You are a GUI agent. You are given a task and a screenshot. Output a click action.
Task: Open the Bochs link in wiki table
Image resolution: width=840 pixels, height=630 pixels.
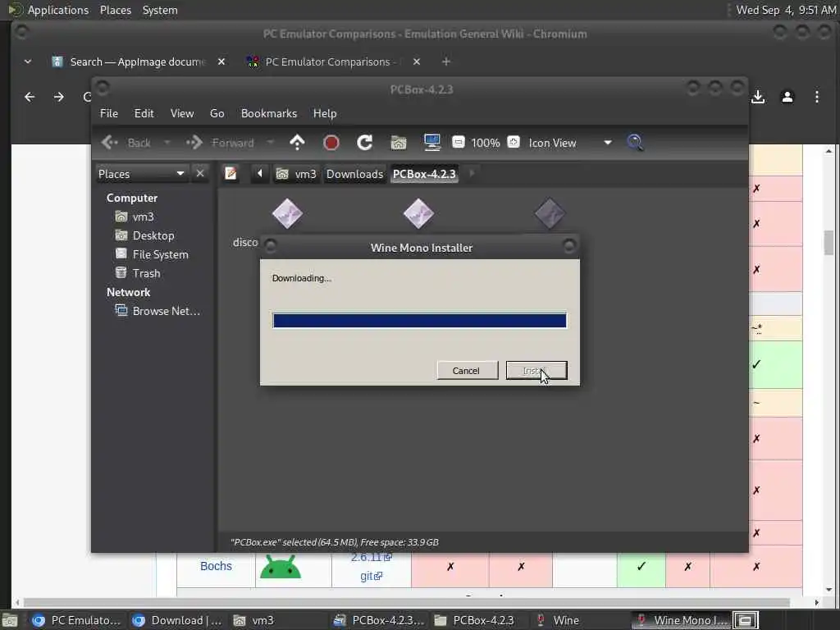(x=216, y=566)
